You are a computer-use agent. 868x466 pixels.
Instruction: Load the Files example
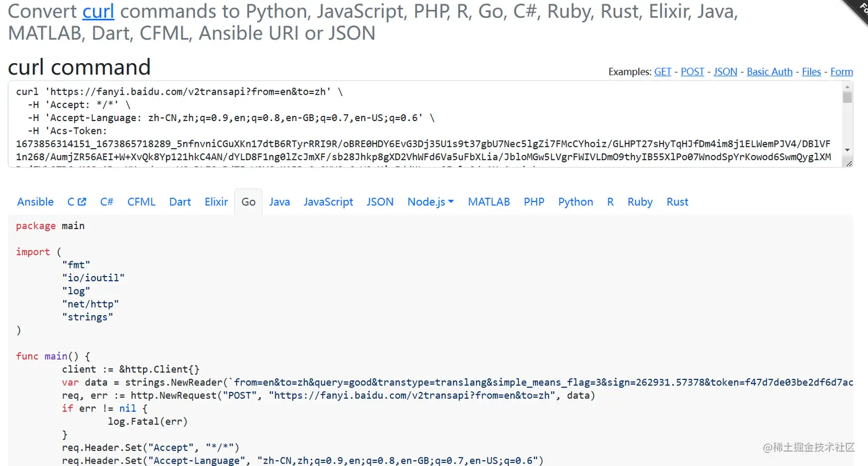point(811,72)
